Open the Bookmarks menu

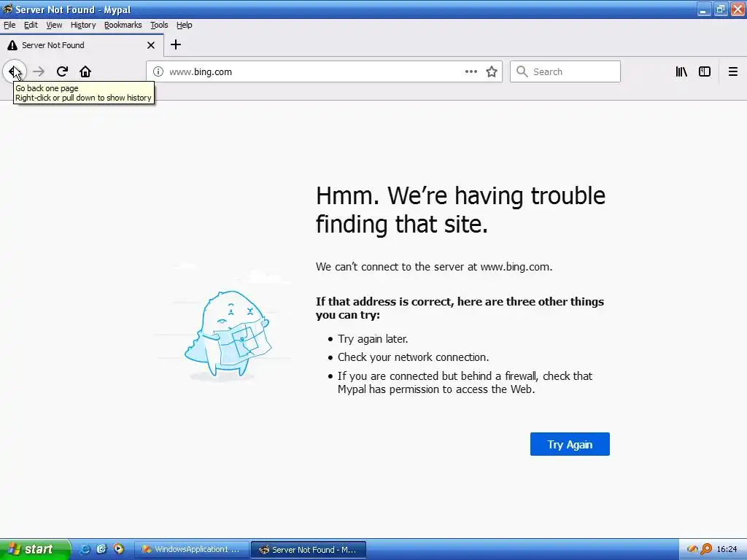pos(123,25)
